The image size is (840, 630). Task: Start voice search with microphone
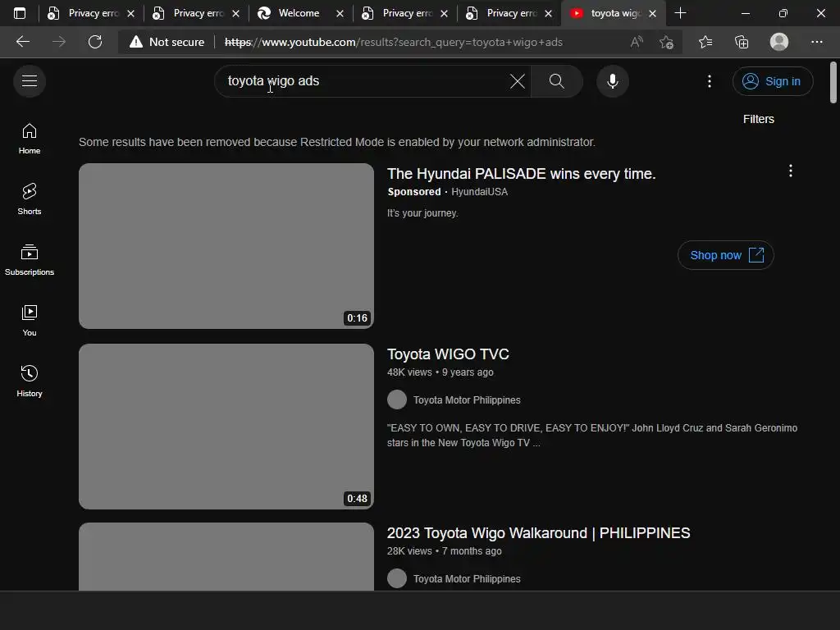click(612, 81)
